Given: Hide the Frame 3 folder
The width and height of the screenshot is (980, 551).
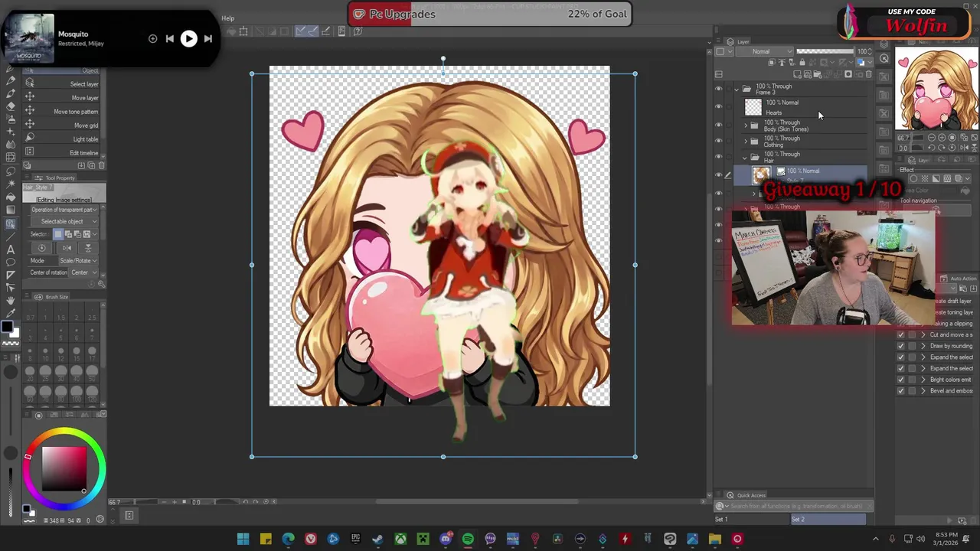Looking at the screenshot, I should (718, 89).
